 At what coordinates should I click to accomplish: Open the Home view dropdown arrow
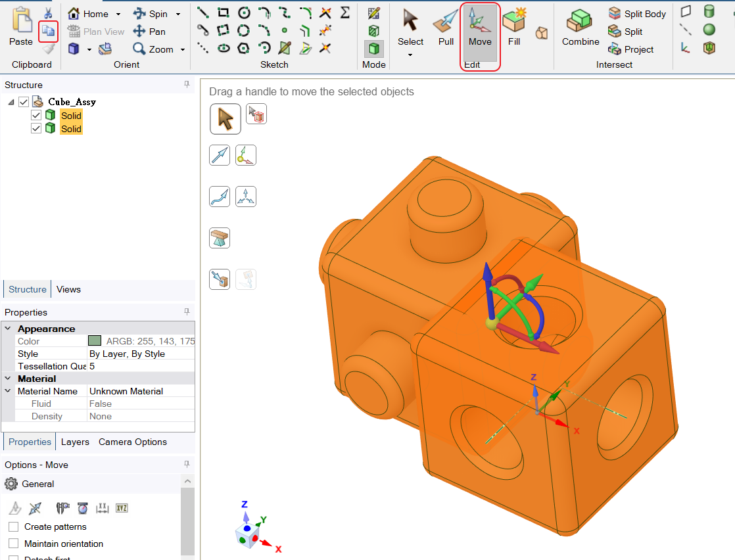point(118,14)
